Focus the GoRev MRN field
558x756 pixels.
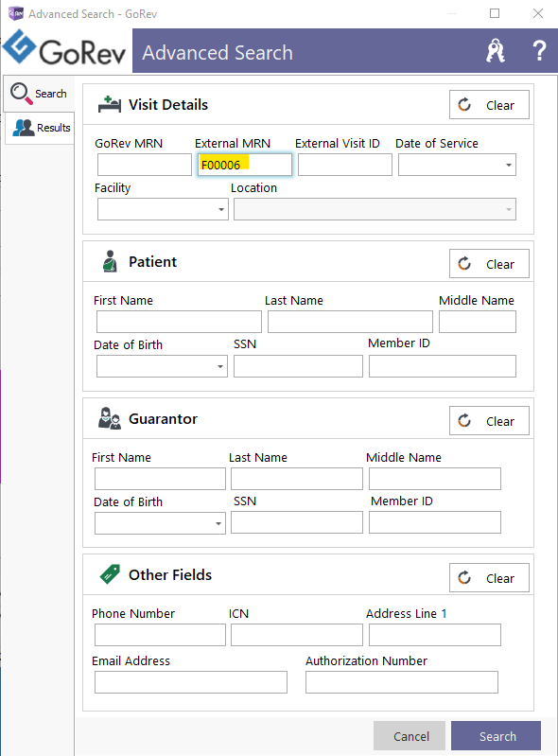(x=145, y=165)
